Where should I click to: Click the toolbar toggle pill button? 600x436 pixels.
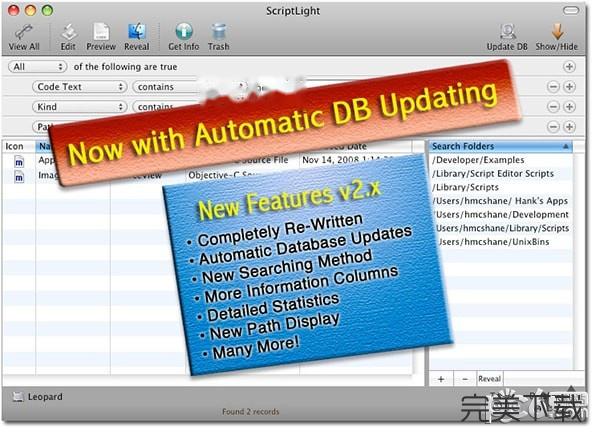point(571,10)
